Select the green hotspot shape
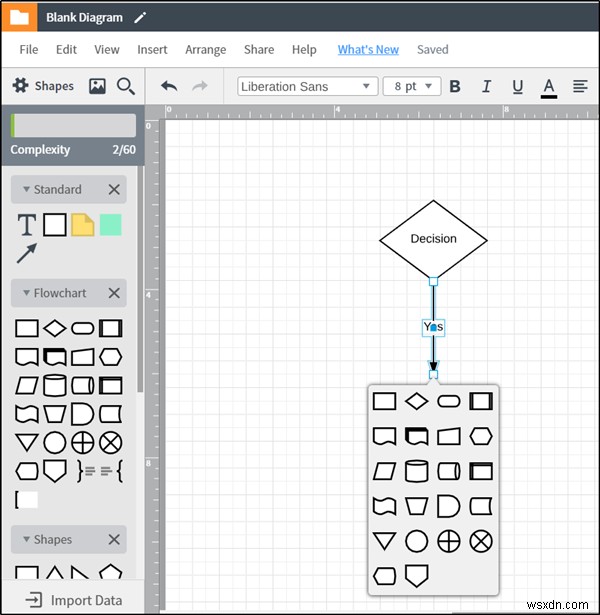This screenshot has height=615, width=600. pos(111,225)
